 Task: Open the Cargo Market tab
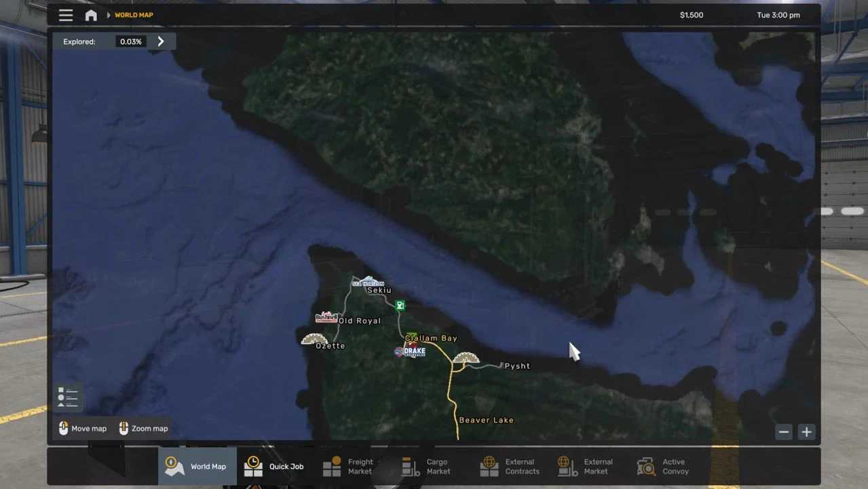tap(426, 467)
